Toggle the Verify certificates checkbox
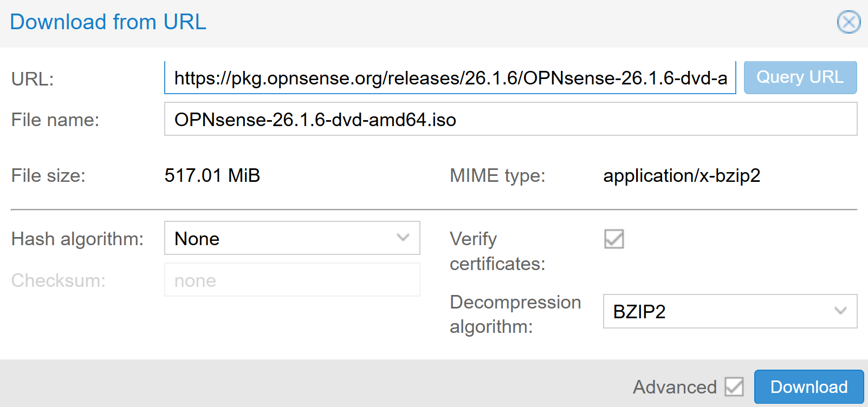This screenshot has height=407, width=868. (614, 239)
